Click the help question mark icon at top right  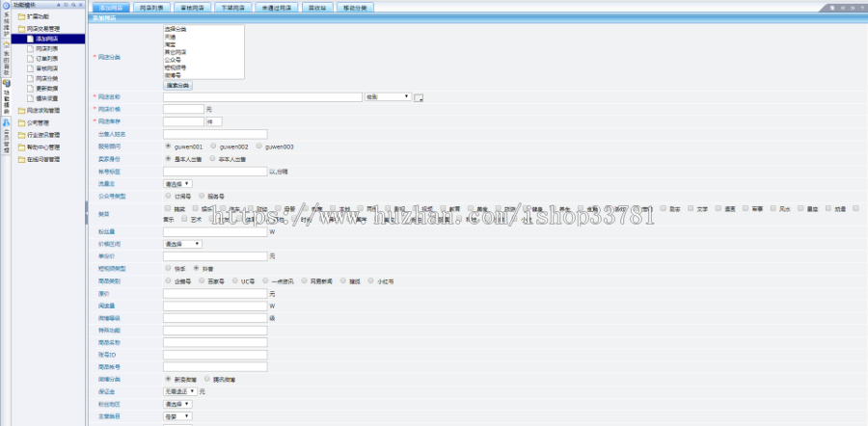861,8
